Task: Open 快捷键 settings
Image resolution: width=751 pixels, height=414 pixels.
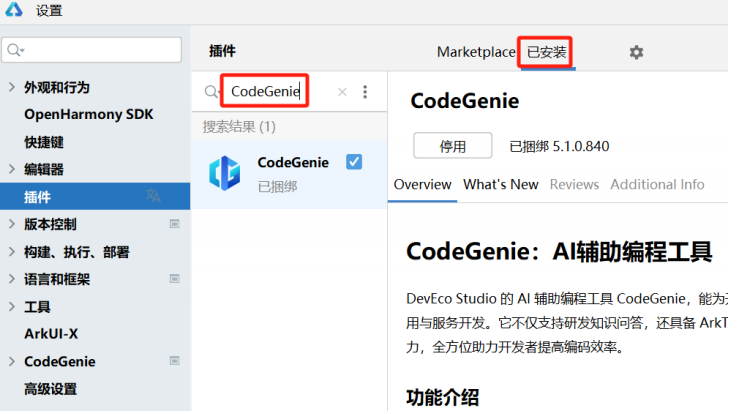Action: 44,142
